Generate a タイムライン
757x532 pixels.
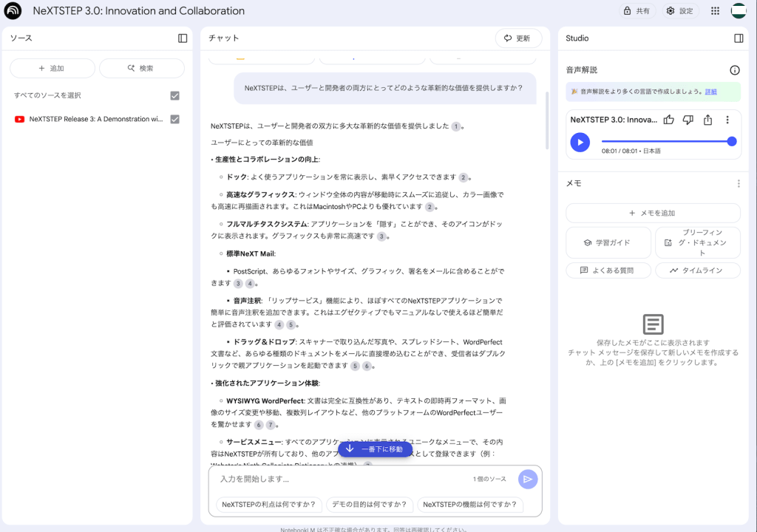pyautogui.click(x=698, y=270)
